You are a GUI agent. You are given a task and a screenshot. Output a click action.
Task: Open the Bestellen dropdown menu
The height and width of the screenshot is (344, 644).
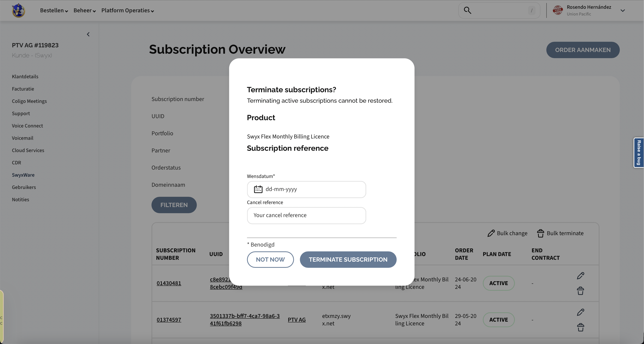(53, 10)
